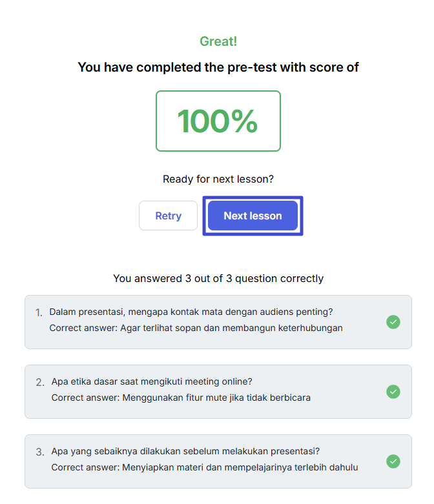The image size is (434, 504).
Task: Click the number "1." list marker
Action: tap(39, 312)
